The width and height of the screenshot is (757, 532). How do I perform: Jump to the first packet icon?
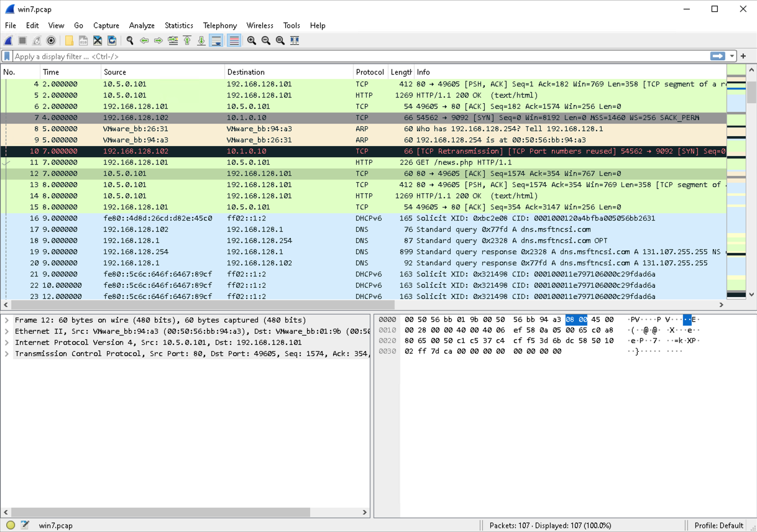point(187,40)
